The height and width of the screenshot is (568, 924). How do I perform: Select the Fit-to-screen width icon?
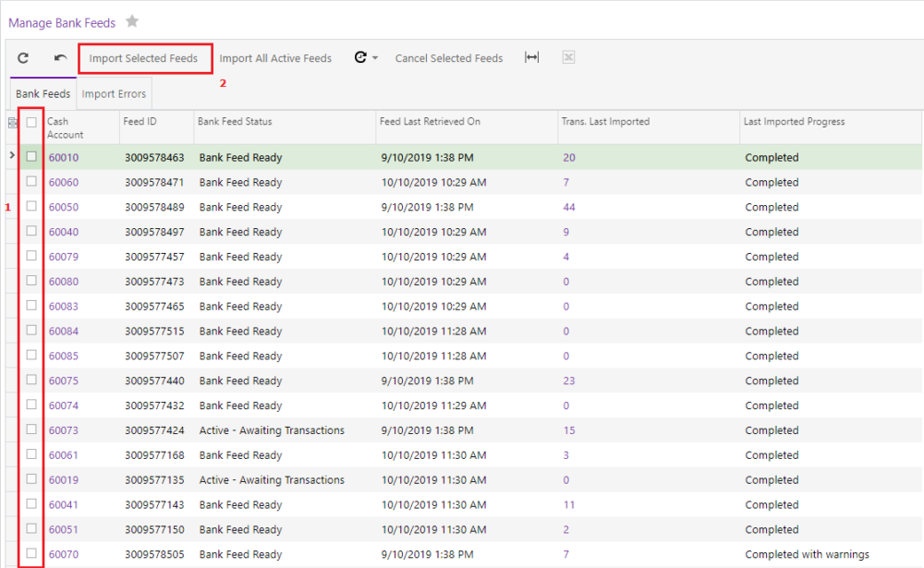point(531,57)
